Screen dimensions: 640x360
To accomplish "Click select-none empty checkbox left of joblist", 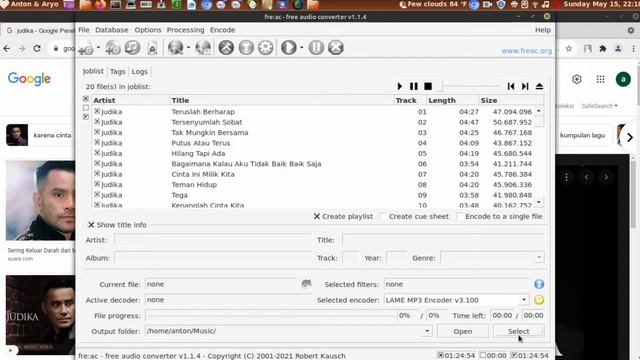I will click(x=86, y=108).
